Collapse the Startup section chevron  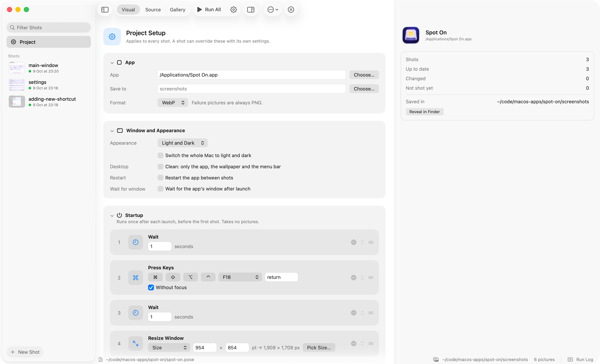point(112,216)
